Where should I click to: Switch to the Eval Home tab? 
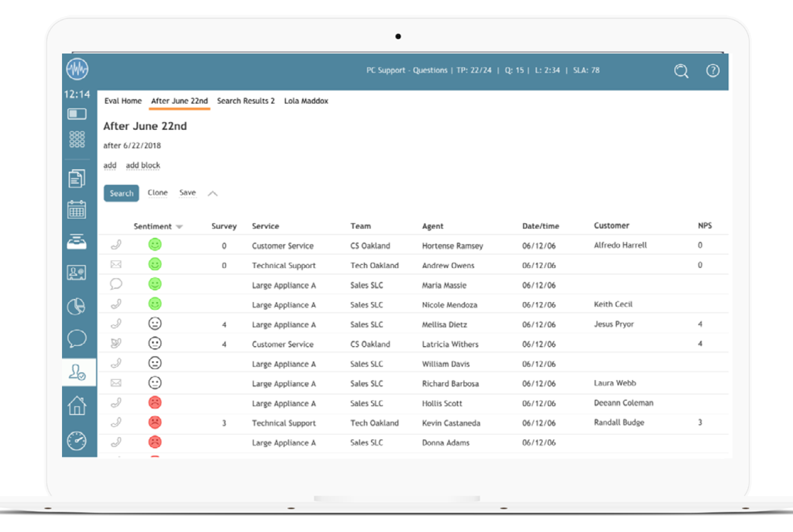[x=123, y=101]
